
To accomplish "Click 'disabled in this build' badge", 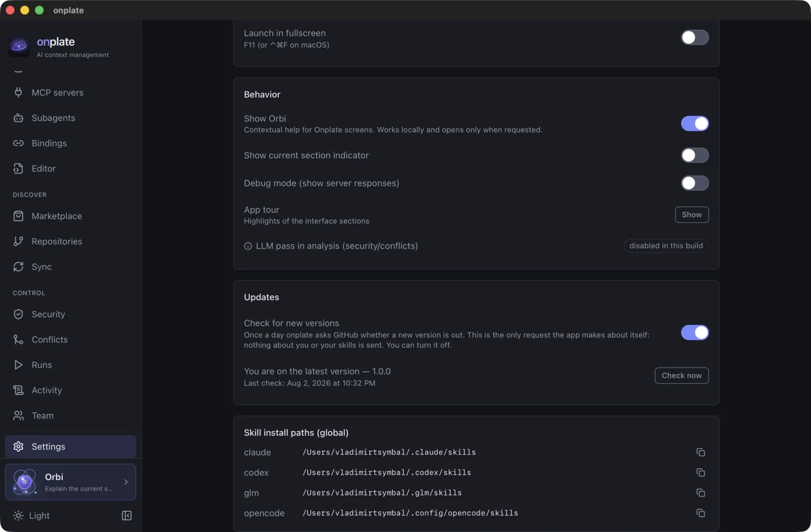I will point(666,246).
